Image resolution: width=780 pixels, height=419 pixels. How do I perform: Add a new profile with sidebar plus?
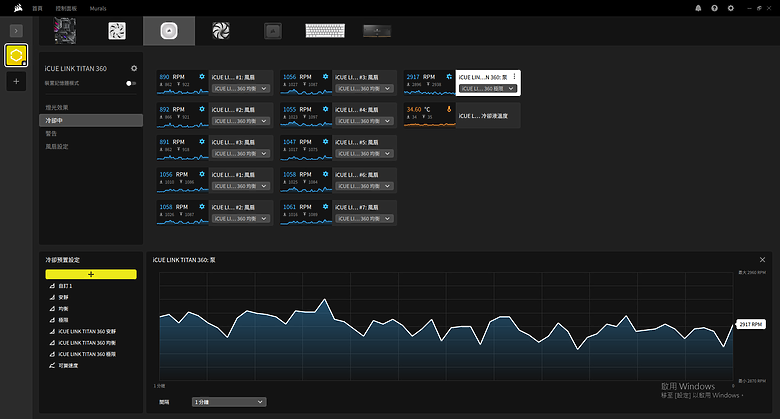(x=16, y=81)
